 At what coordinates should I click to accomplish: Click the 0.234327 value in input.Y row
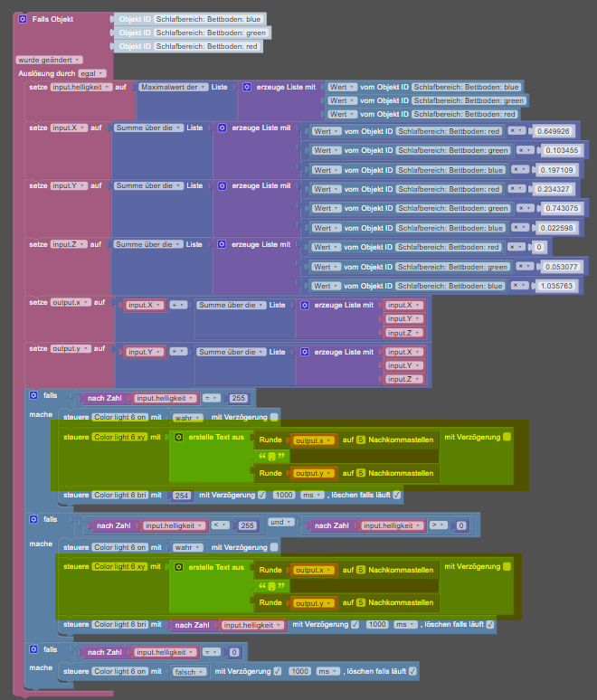(x=554, y=189)
